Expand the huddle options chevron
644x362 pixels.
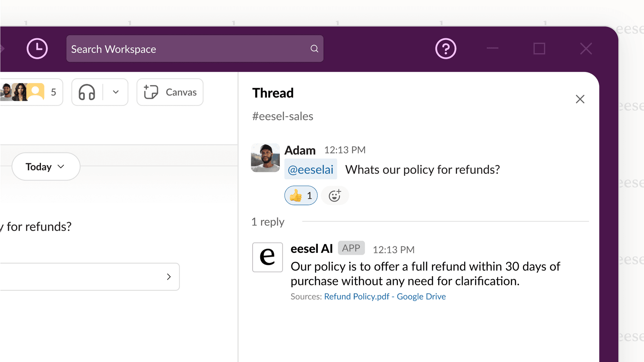pyautogui.click(x=115, y=92)
